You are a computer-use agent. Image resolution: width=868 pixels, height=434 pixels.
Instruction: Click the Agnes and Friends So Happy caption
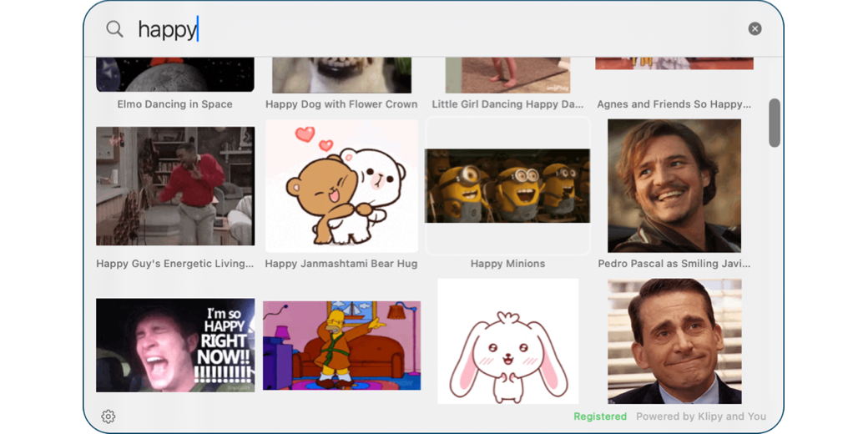tap(674, 104)
